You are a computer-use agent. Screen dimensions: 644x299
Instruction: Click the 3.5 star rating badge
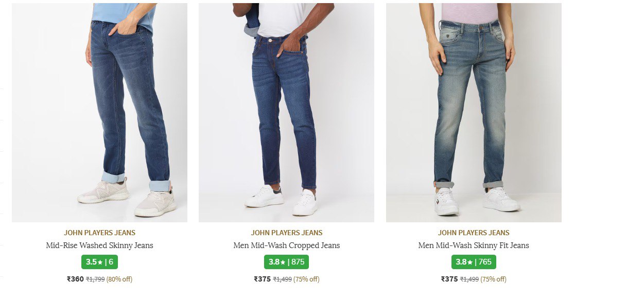click(99, 262)
